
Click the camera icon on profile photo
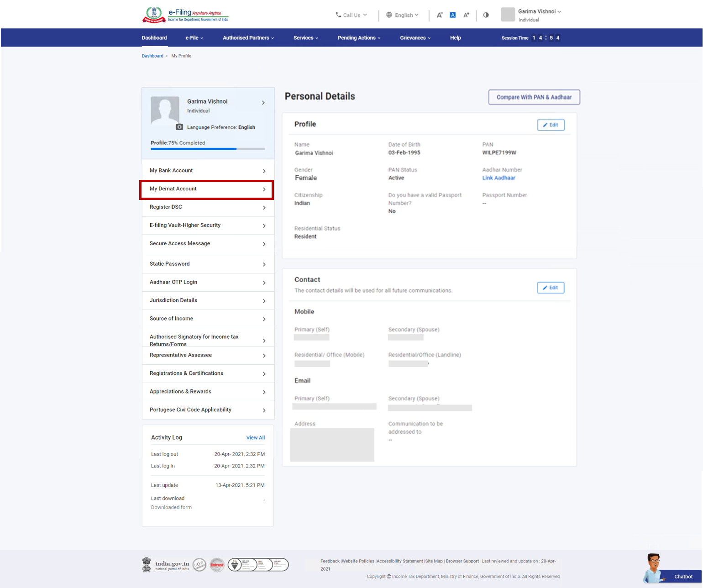pyautogui.click(x=179, y=127)
